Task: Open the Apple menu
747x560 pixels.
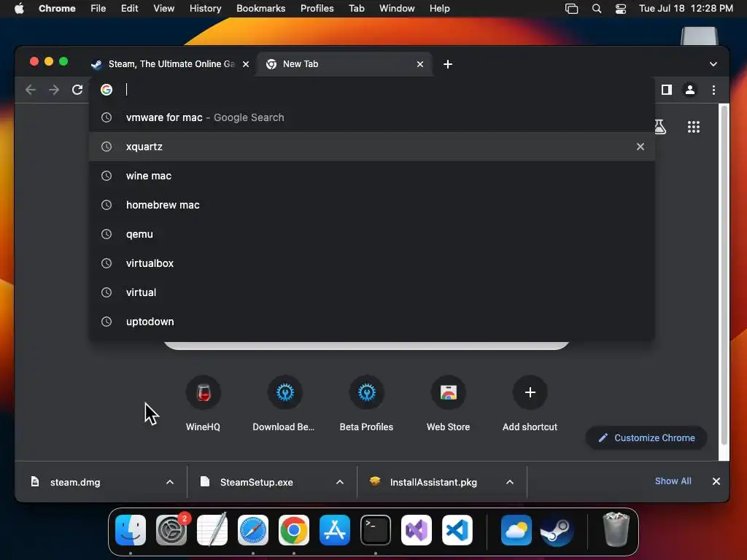Action: click(19, 8)
